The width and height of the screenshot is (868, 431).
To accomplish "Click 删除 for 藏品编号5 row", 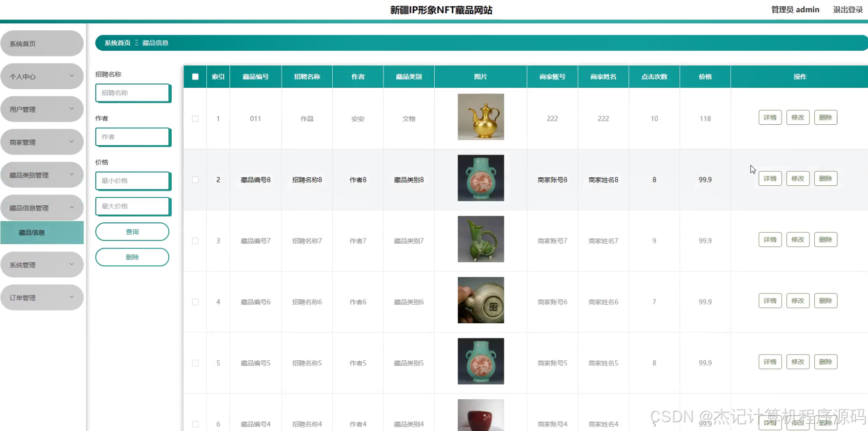I will (x=826, y=362).
